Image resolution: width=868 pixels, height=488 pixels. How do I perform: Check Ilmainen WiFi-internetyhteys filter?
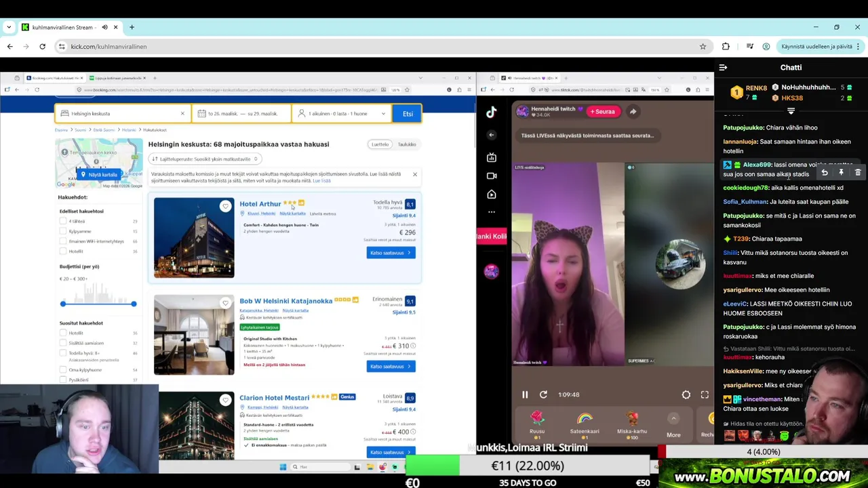click(63, 241)
